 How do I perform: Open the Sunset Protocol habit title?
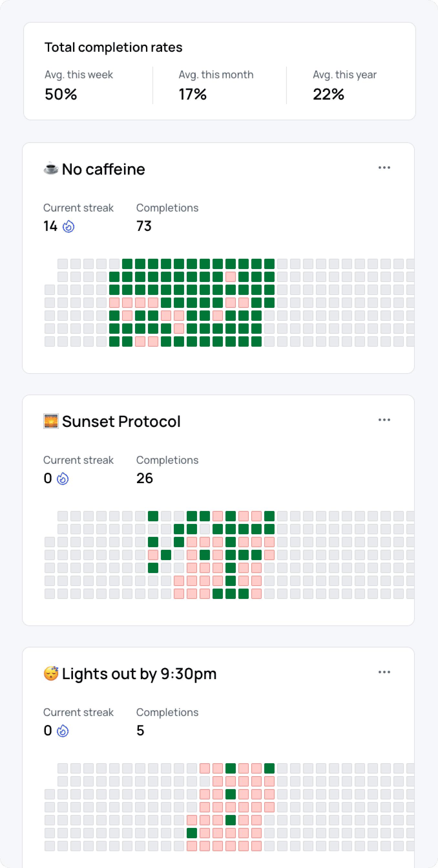[x=121, y=421]
